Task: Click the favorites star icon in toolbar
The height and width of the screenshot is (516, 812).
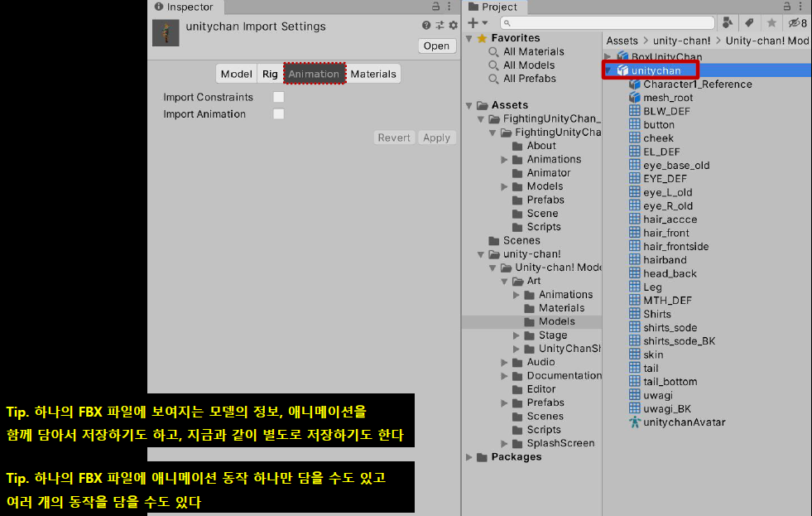Action: click(771, 23)
